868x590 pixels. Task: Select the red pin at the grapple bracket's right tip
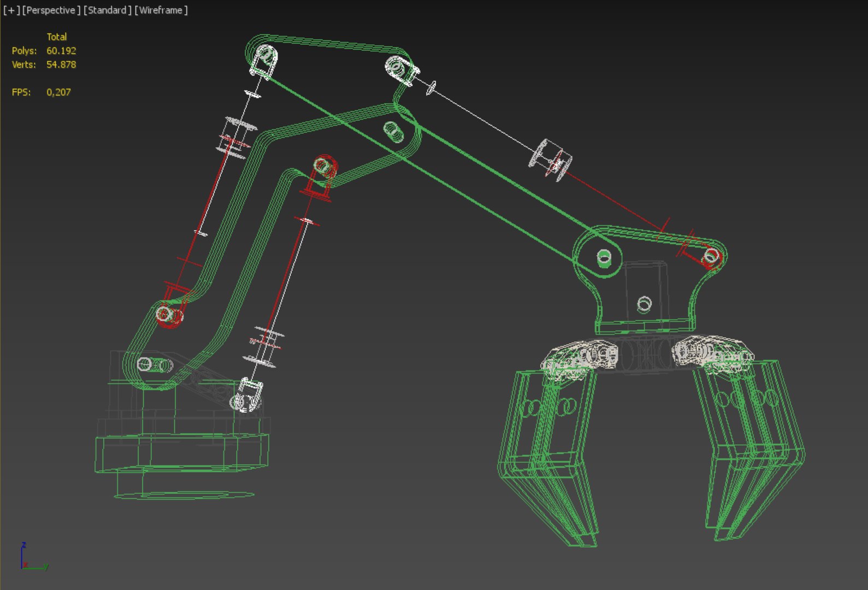coord(712,256)
